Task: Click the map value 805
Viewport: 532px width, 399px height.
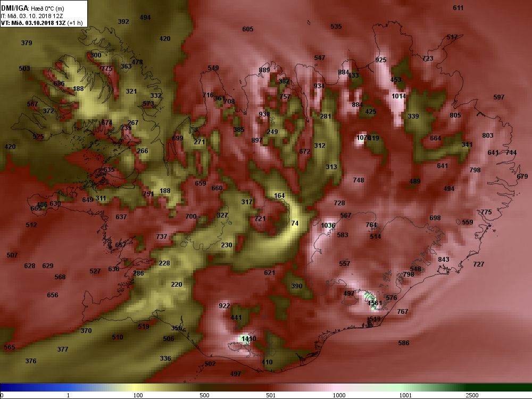Action: point(455,115)
